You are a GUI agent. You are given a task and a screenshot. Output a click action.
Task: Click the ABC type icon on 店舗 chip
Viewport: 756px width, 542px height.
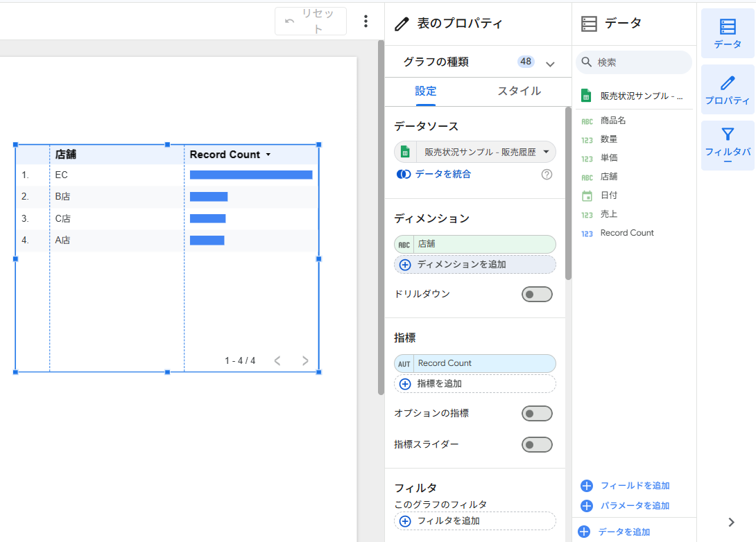(404, 245)
